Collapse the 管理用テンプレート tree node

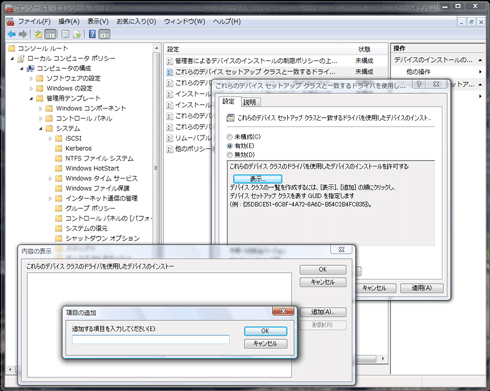pos(31,98)
